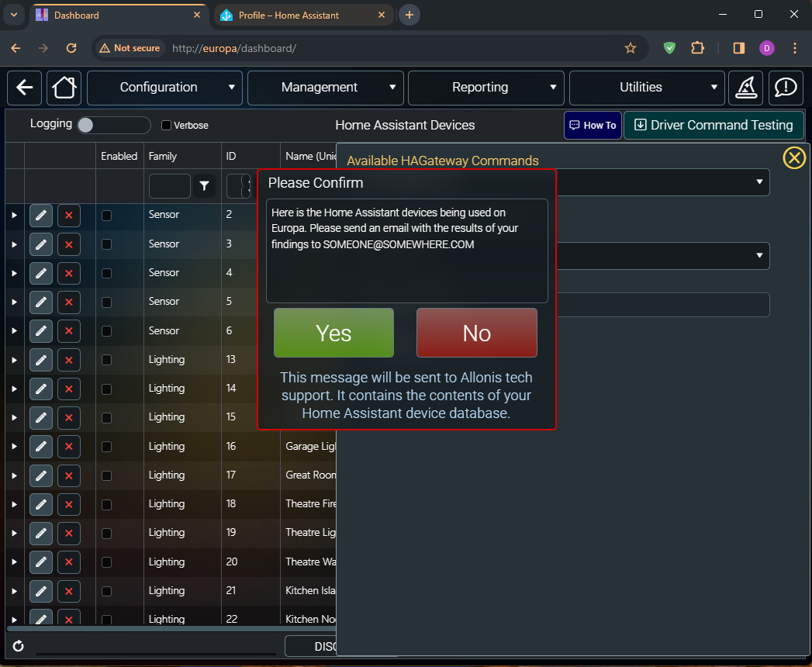812x667 pixels.
Task: Switch to the Dashboard browser tab
Action: (118, 15)
